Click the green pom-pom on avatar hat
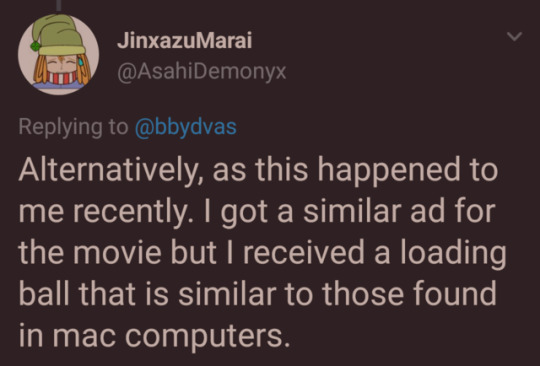This screenshot has width=540, height=366. [35, 46]
